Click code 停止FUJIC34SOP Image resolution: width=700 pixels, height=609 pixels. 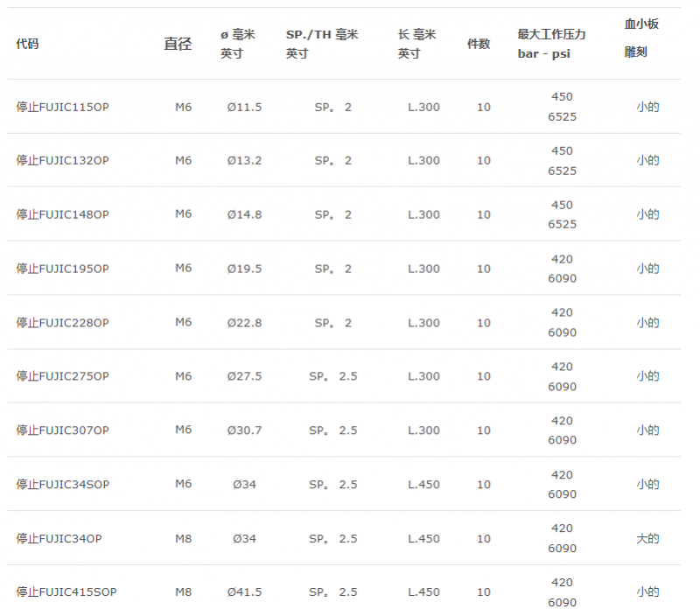point(63,484)
